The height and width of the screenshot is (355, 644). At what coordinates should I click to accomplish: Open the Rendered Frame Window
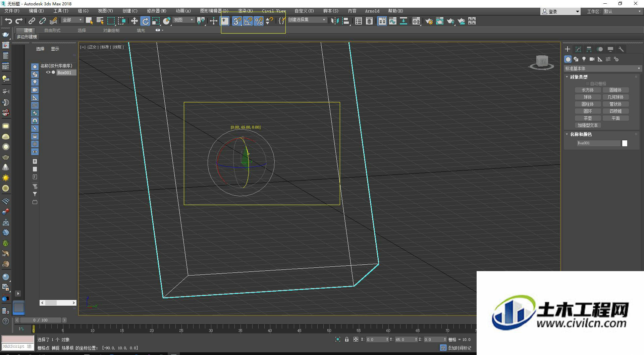(440, 21)
